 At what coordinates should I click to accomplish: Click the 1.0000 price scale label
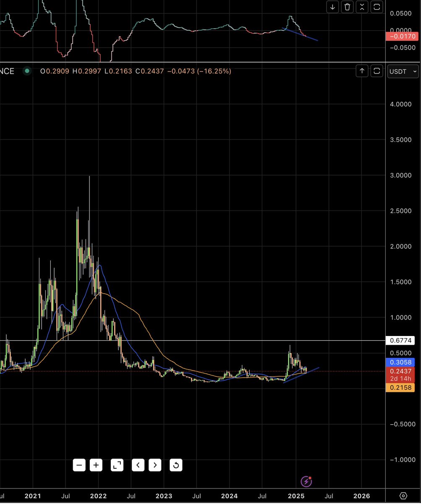(400, 318)
